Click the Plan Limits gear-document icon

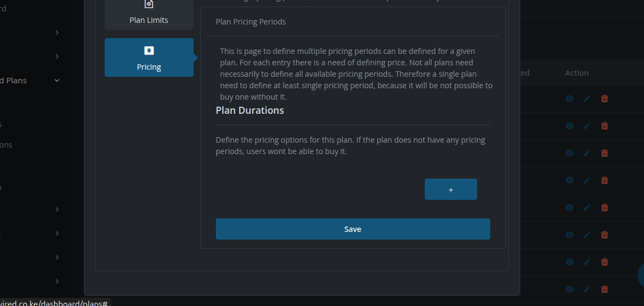pos(149,4)
